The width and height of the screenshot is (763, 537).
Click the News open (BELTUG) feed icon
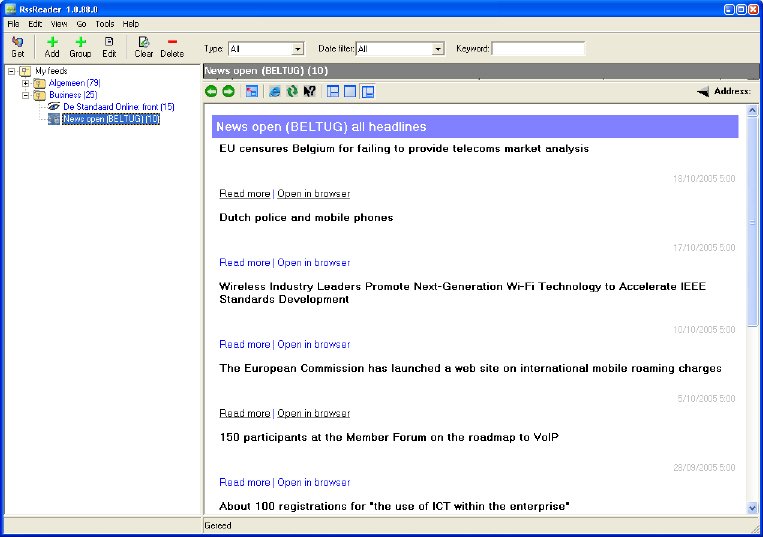point(54,119)
